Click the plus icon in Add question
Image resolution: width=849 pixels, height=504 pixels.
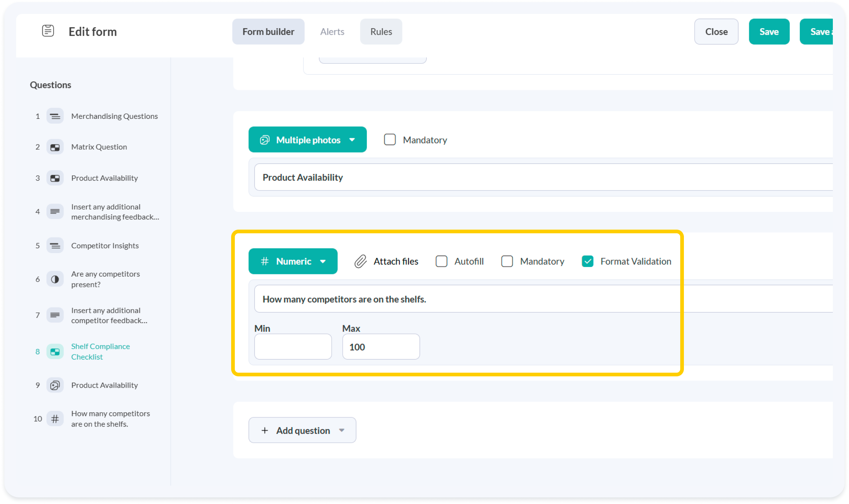tap(265, 430)
